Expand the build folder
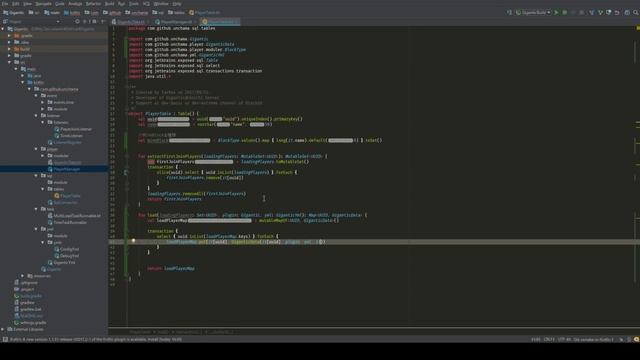Image resolution: width=640 pixels, height=360 pixels. pyautogui.click(x=9, y=49)
